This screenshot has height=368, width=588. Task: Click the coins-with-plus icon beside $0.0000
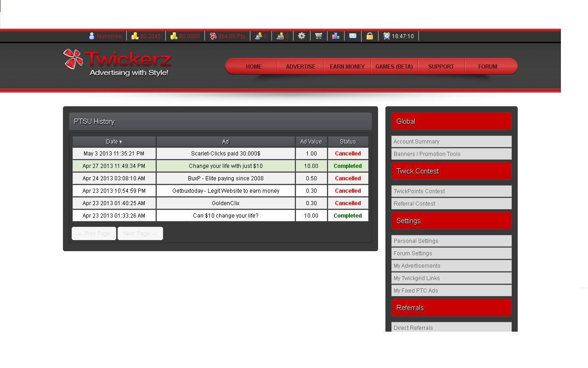click(174, 36)
